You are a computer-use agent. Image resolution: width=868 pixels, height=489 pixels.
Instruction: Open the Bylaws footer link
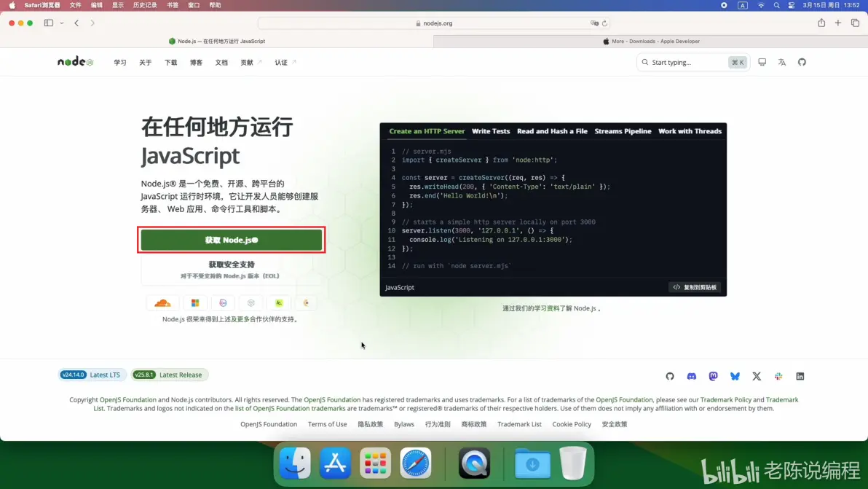tap(404, 424)
